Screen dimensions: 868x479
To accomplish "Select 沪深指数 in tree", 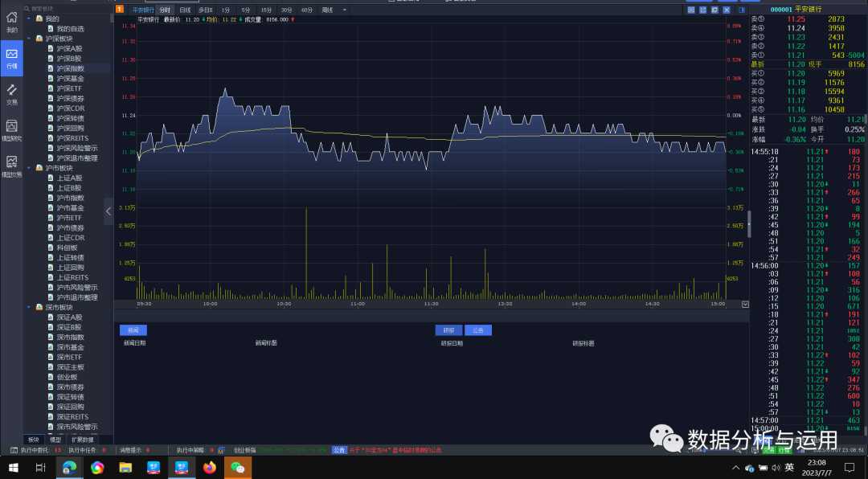I will click(x=70, y=68).
